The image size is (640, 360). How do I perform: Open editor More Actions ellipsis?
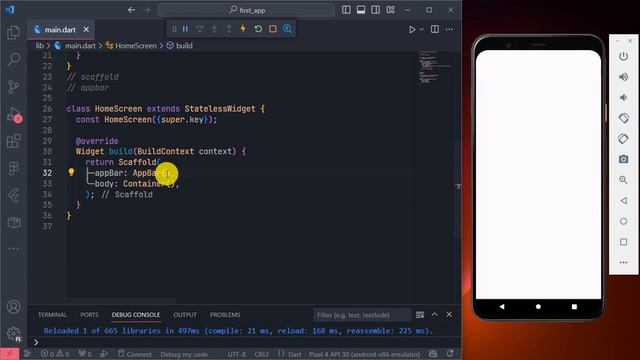(x=449, y=29)
